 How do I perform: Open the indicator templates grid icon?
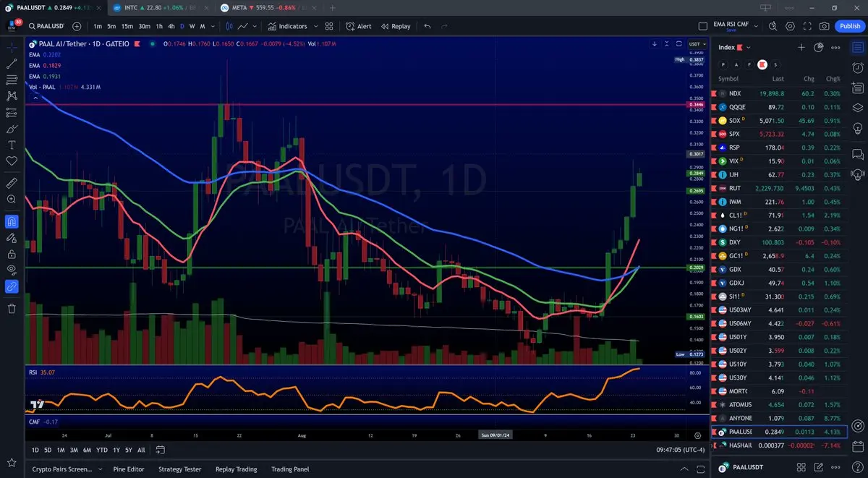[x=329, y=26]
